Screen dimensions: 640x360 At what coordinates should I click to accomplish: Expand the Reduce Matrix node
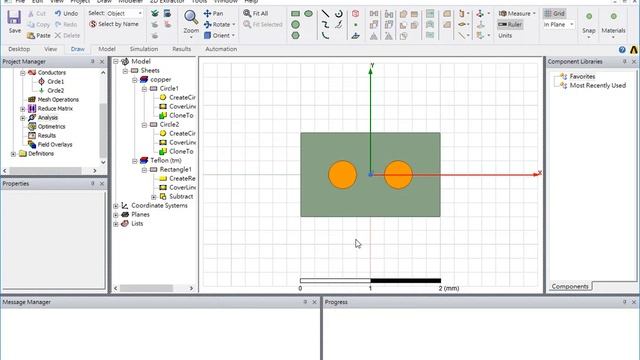[22, 109]
